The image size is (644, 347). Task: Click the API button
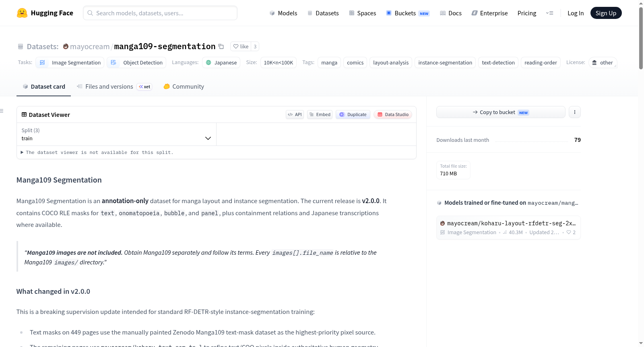click(x=295, y=114)
